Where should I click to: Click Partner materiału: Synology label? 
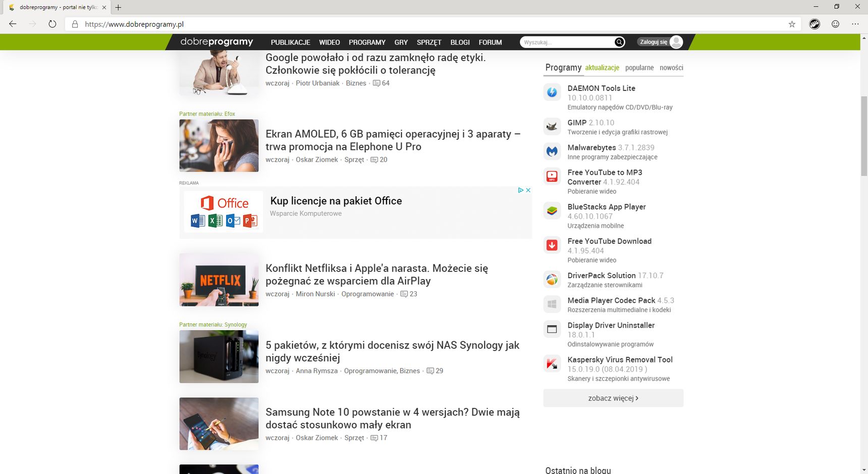(x=213, y=325)
